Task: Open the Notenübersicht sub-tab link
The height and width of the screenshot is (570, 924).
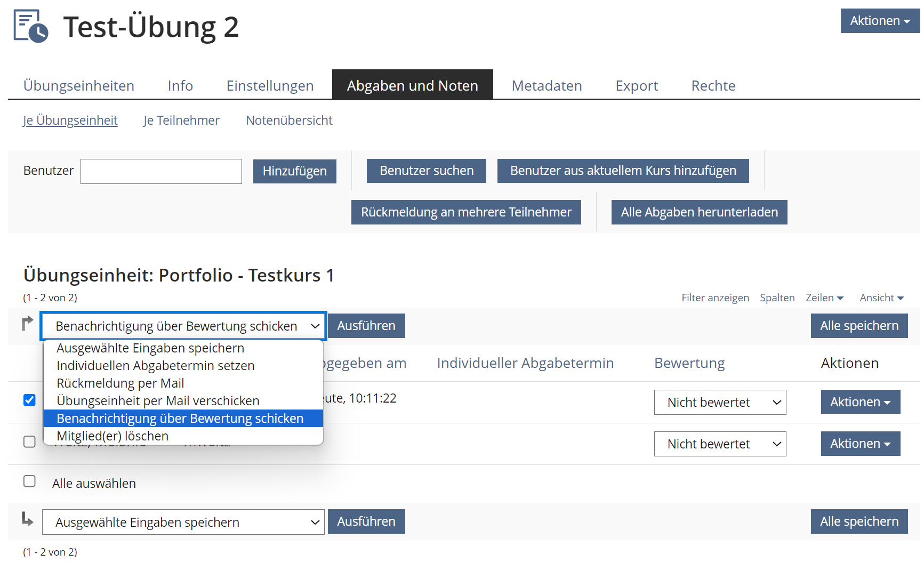Action: 289,121
